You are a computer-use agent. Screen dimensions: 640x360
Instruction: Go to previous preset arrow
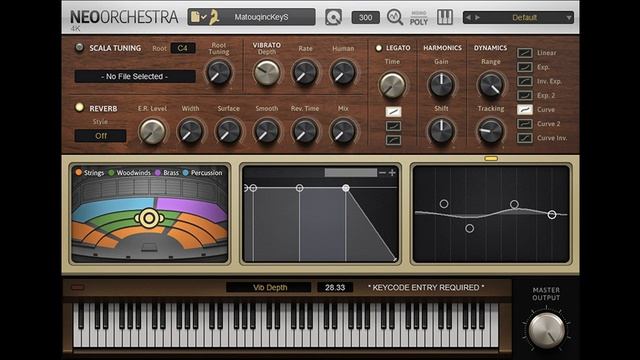click(468, 18)
